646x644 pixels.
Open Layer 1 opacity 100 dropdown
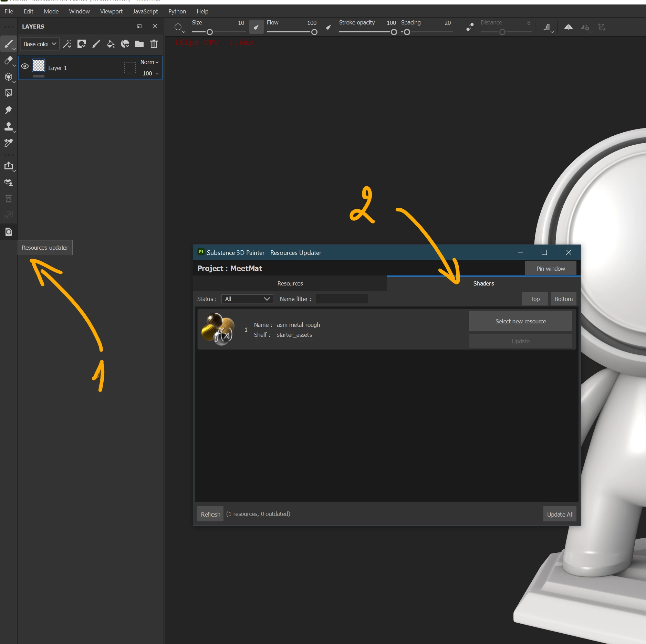point(150,73)
